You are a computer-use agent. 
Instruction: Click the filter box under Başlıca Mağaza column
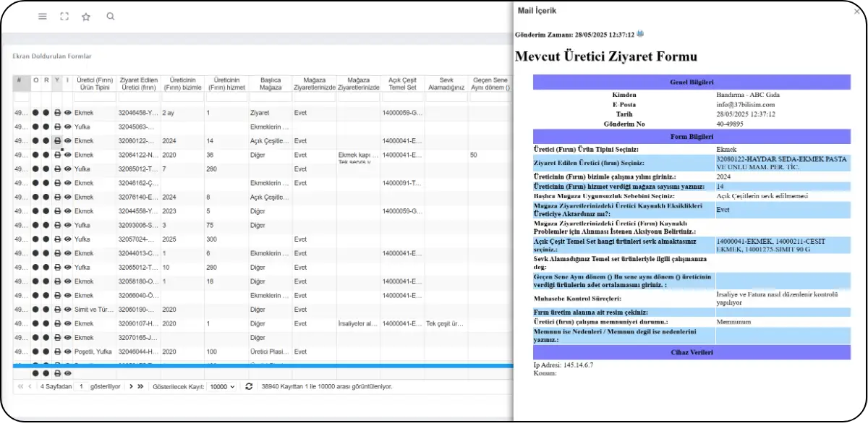pyautogui.click(x=270, y=97)
